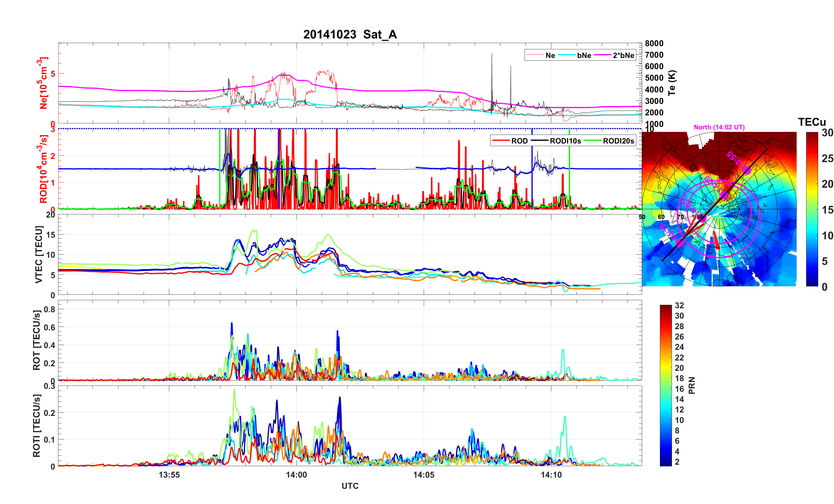The image size is (834, 504).
Task: Click the bNe legend entry
Action: [584, 55]
